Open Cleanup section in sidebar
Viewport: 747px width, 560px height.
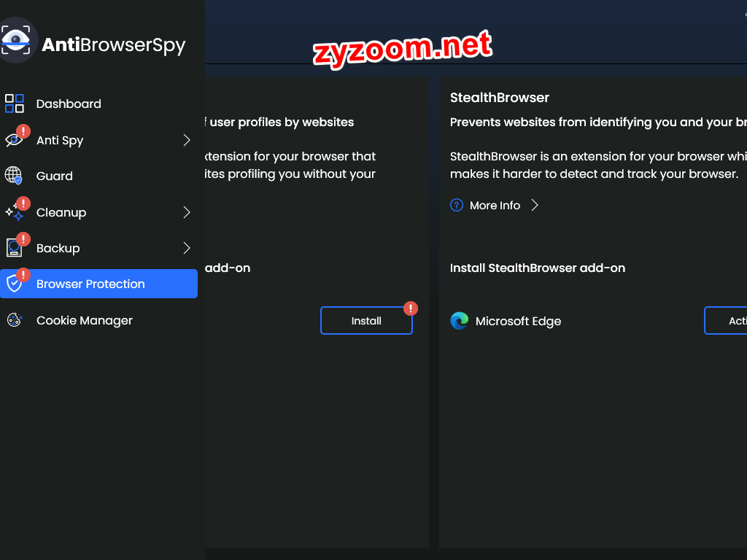pos(98,212)
